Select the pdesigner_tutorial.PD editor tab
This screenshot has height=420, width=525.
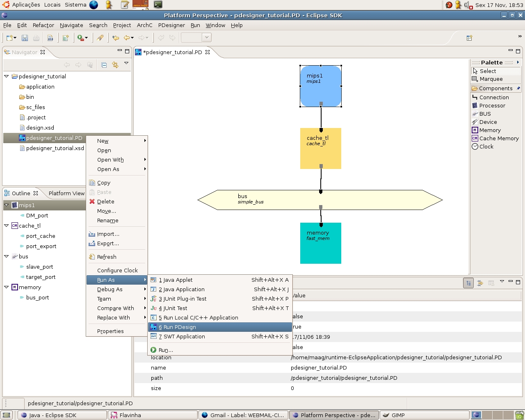point(172,52)
